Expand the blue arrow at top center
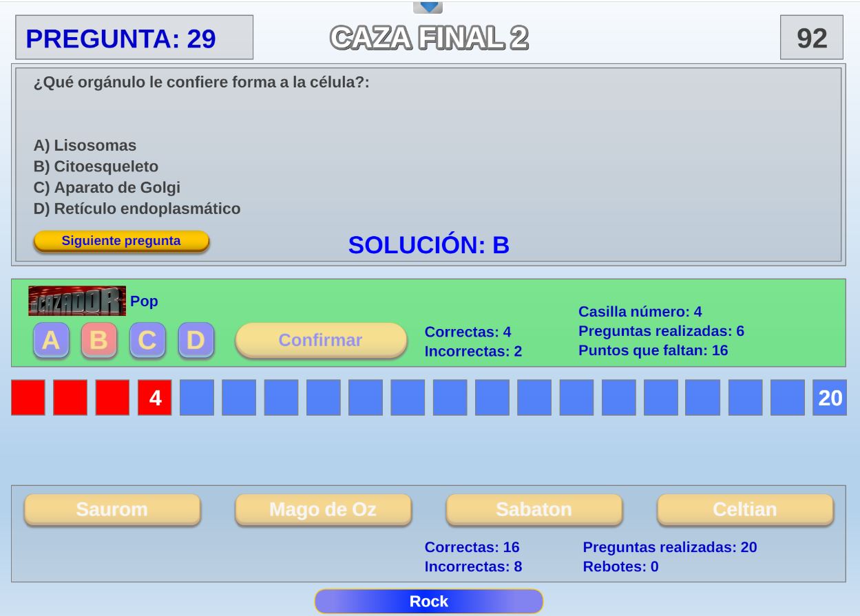 pyautogui.click(x=428, y=7)
